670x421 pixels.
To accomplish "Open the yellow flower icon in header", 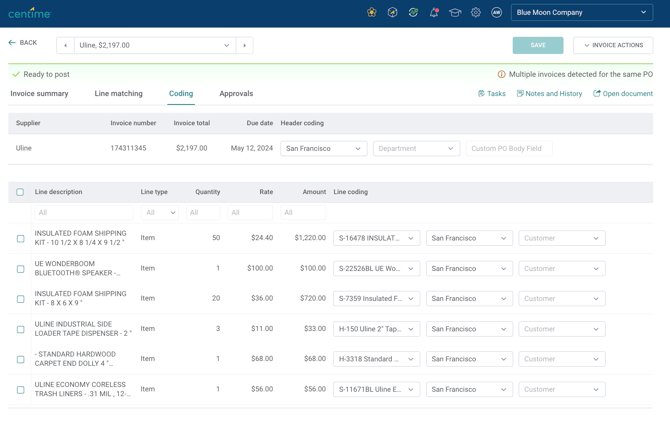I will click(372, 13).
